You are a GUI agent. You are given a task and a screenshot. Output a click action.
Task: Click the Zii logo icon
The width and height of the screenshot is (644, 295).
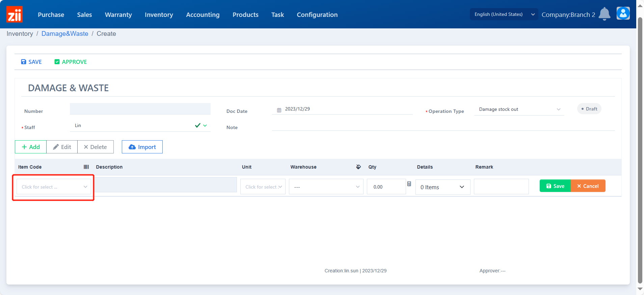pos(15,15)
